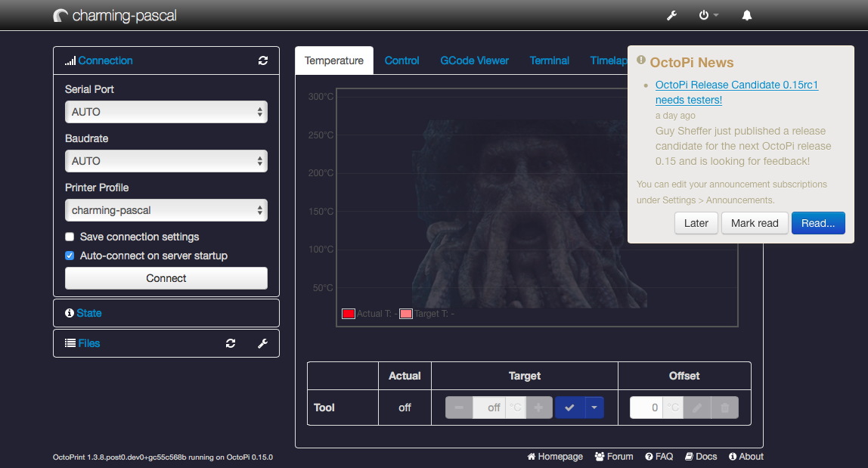
Task: Switch to the Temperature tab
Action: click(333, 60)
